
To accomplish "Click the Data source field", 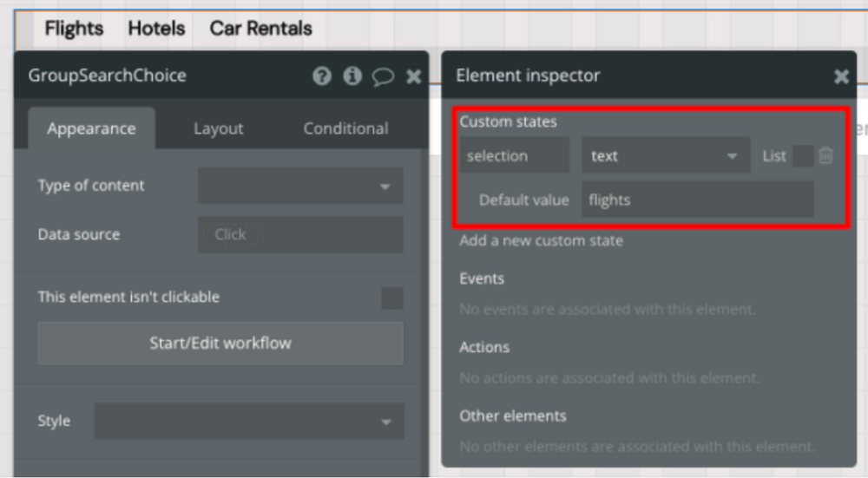I will (x=300, y=234).
